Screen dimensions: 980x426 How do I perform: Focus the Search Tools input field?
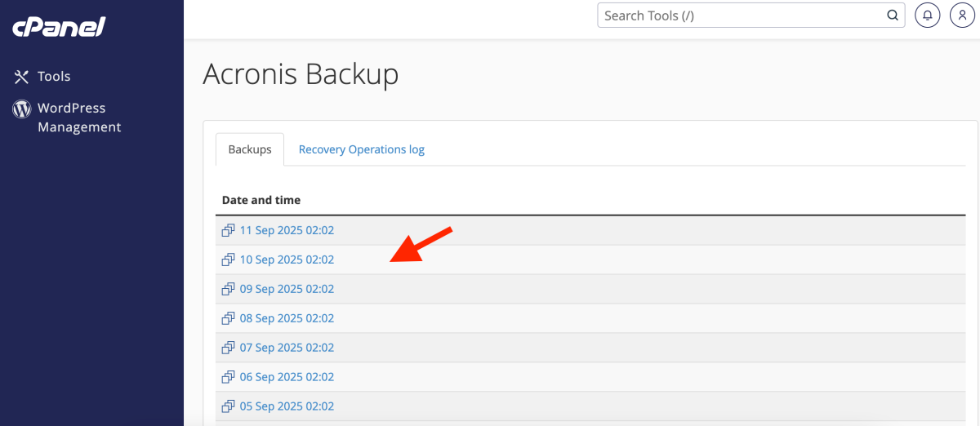(742, 16)
